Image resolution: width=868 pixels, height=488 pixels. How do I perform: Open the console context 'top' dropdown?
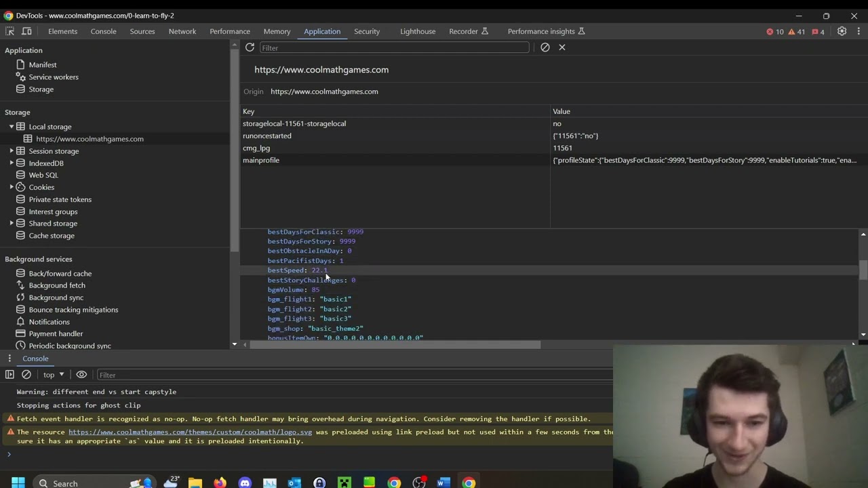pyautogui.click(x=54, y=375)
